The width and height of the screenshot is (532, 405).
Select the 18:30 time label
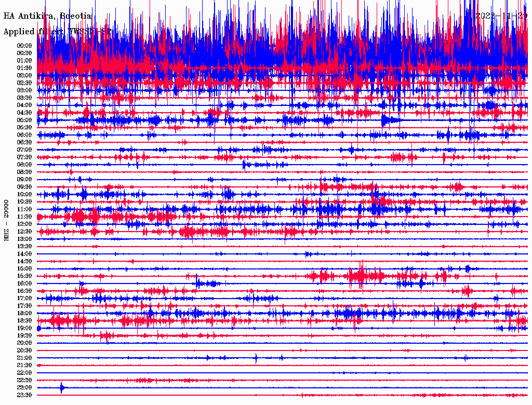point(24,321)
